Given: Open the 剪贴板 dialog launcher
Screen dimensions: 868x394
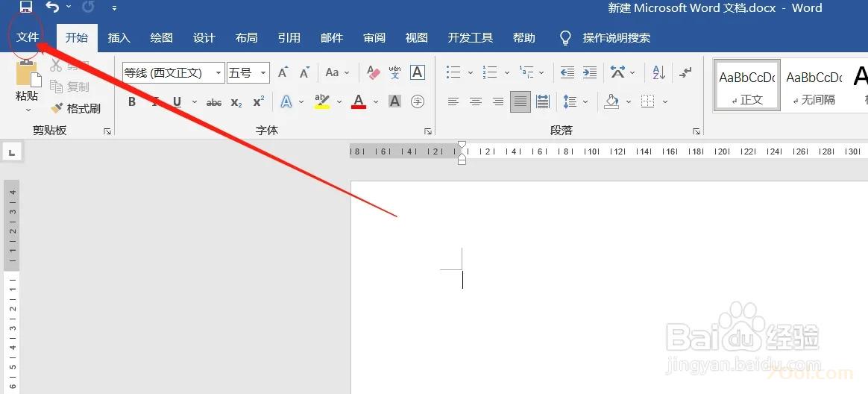Looking at the screenshot, I should pyautogui.click(x=107, y=131).
